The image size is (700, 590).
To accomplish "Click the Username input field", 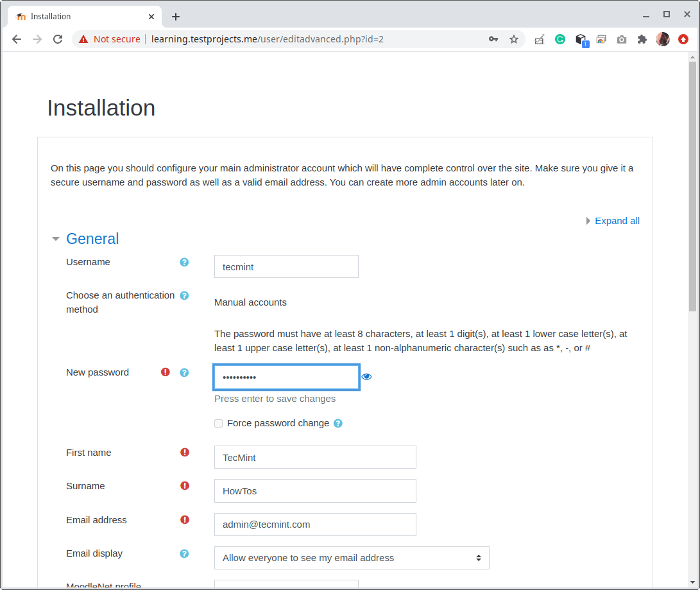I will pyautogui.click(x=286, y=266).
